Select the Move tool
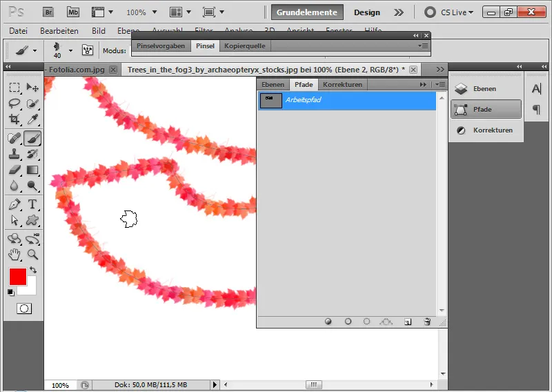Image resolution: width=552 pixels, height=392 pixels. [x=32, y=87]
